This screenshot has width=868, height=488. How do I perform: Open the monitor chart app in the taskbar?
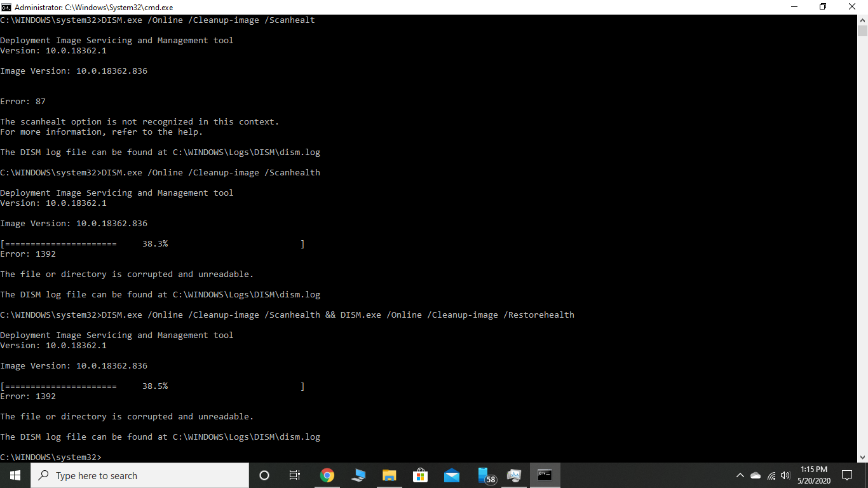514,475
